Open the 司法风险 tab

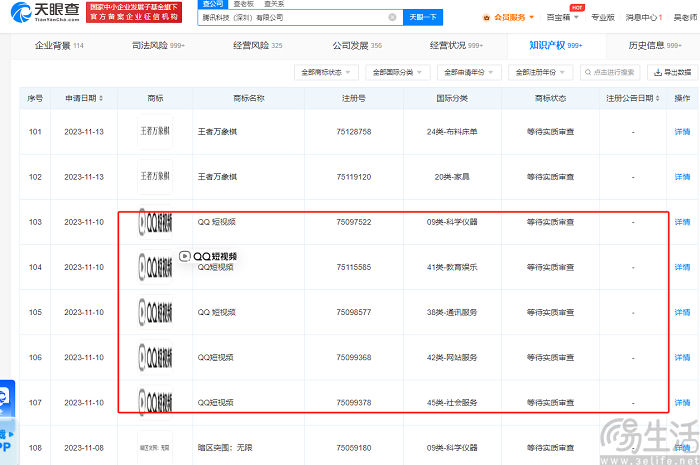(158, 46)
